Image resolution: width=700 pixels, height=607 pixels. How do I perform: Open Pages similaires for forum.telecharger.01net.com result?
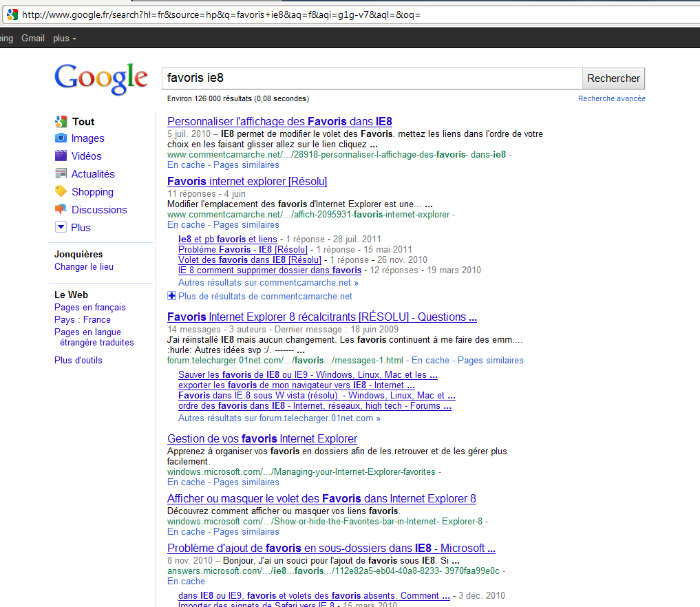tap(491, 360)
